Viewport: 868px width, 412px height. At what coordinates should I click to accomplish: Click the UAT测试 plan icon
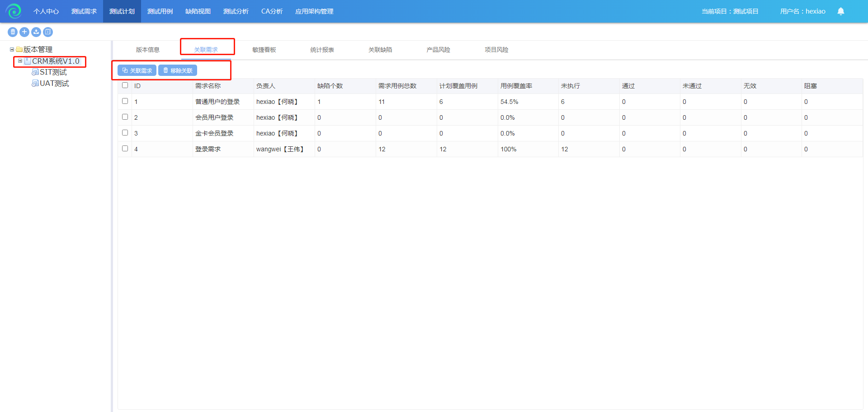pos(35,84)
